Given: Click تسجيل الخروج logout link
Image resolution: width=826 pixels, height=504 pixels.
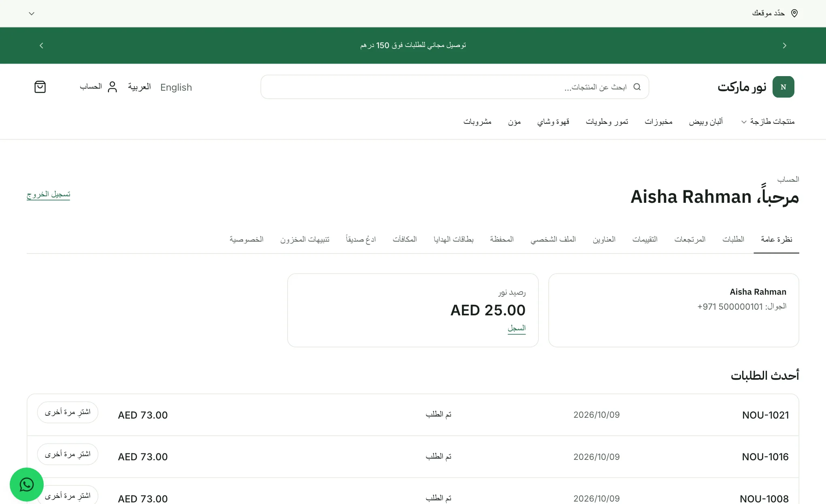Looking at the screenshot, I should (x=48, y=194).
